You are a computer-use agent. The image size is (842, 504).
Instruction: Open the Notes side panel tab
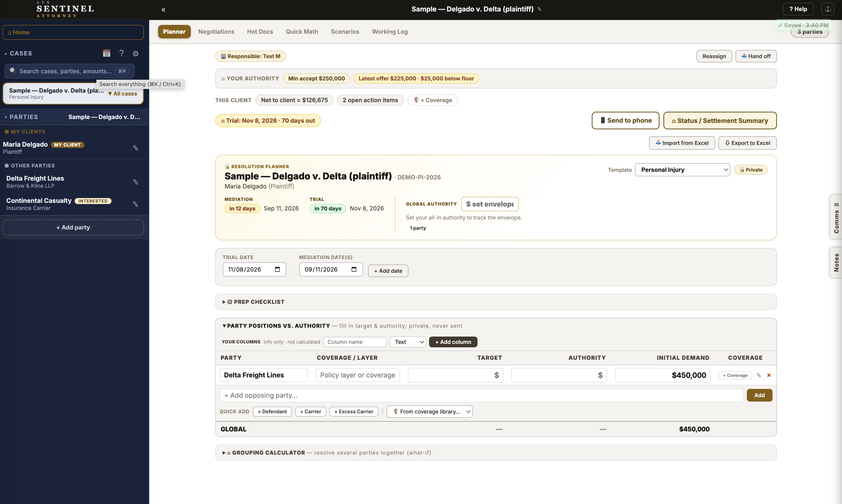tap(836, 263)
